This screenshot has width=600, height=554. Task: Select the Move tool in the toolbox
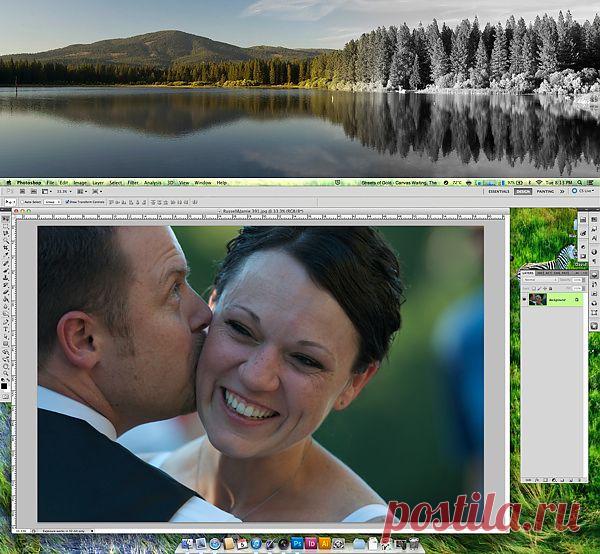pos(5,219)
